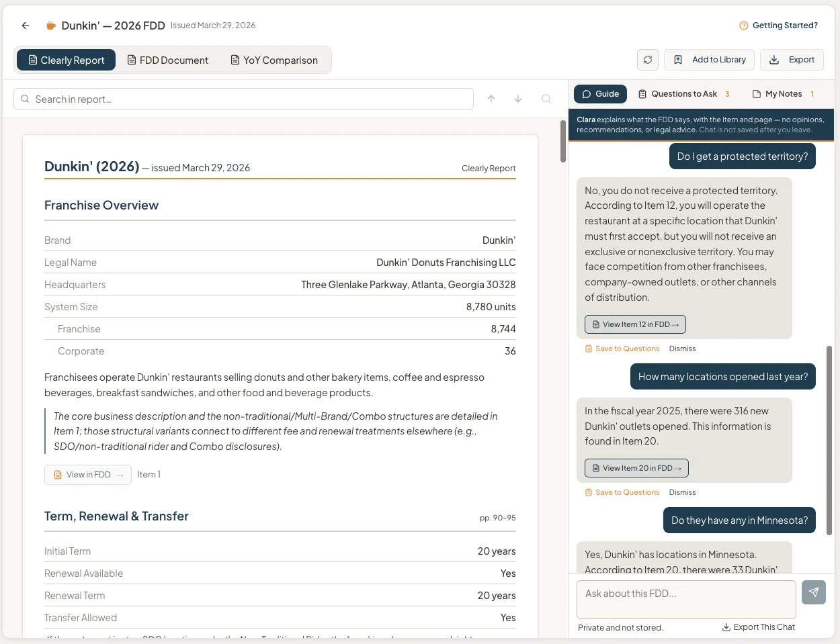
Task: Send the chat message with paper-plane icon
Action: point(814,592)
